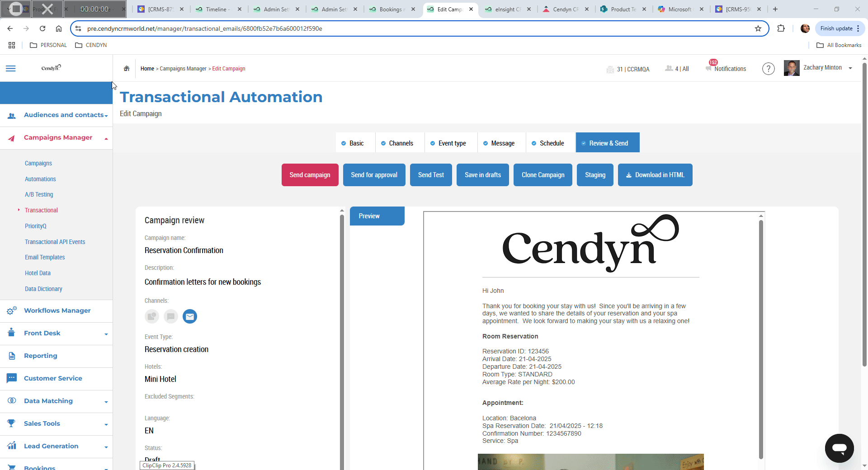Screen dimensions: 868x470
Task: Open a new browser tab
Action: point(775,9)
